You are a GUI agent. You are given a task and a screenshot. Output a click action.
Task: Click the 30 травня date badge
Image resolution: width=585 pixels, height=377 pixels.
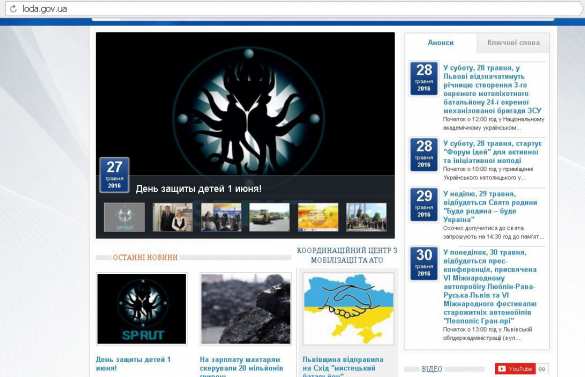[424, 263]
